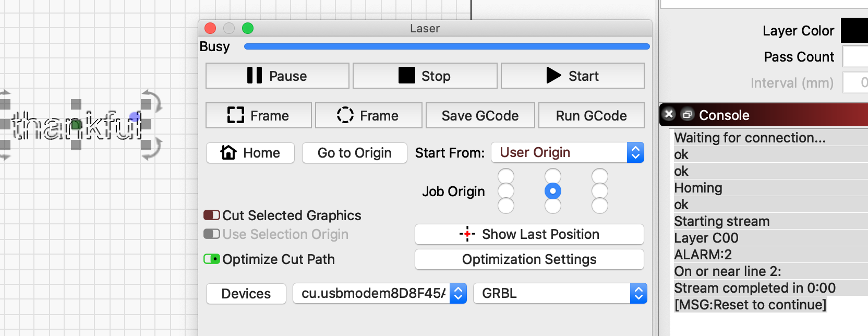The image size is (868, 336).
Task: Click the circular rubber-band Frame button
Action: tap(368, 115)
